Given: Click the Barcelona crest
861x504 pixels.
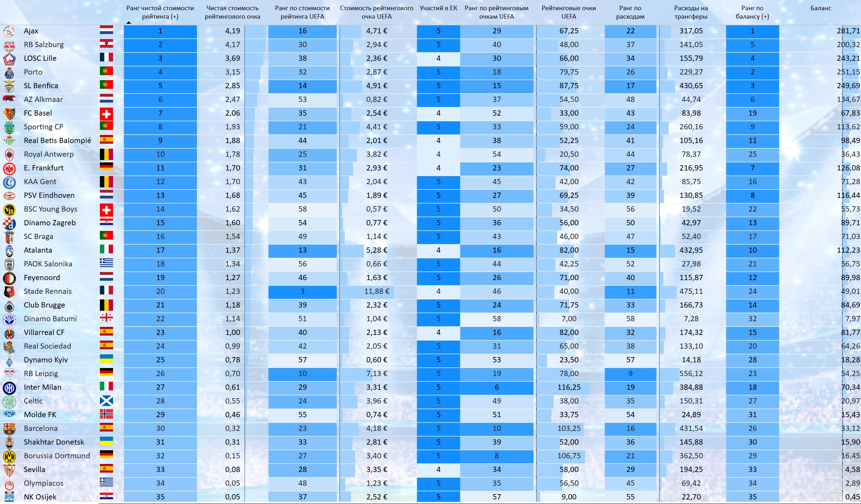Looking at the screenshot, I should 9,429.
